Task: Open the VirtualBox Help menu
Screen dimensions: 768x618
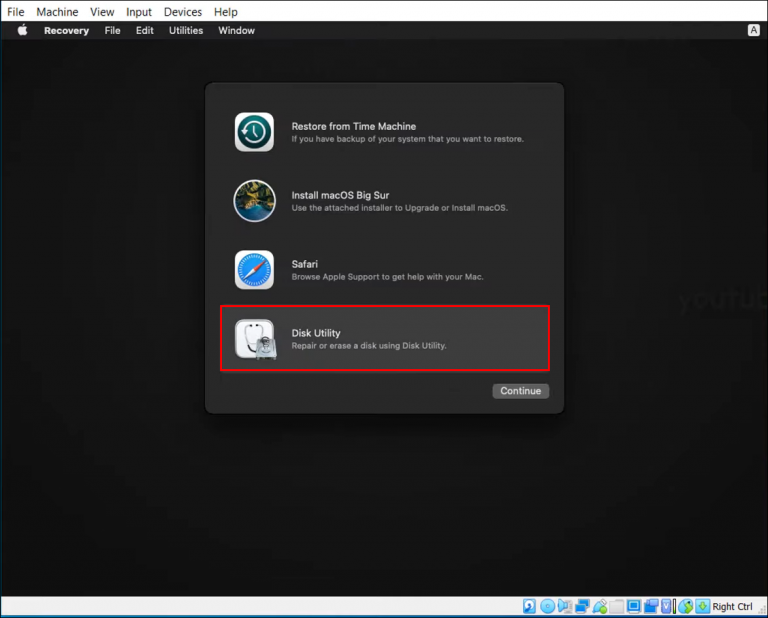Action: click(226, 12)
